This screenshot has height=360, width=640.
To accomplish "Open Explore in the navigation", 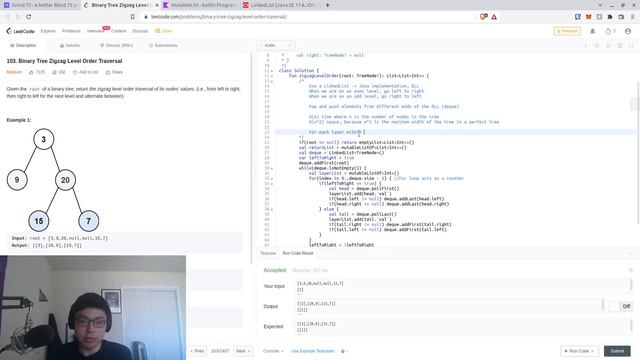I will [48, 31].
